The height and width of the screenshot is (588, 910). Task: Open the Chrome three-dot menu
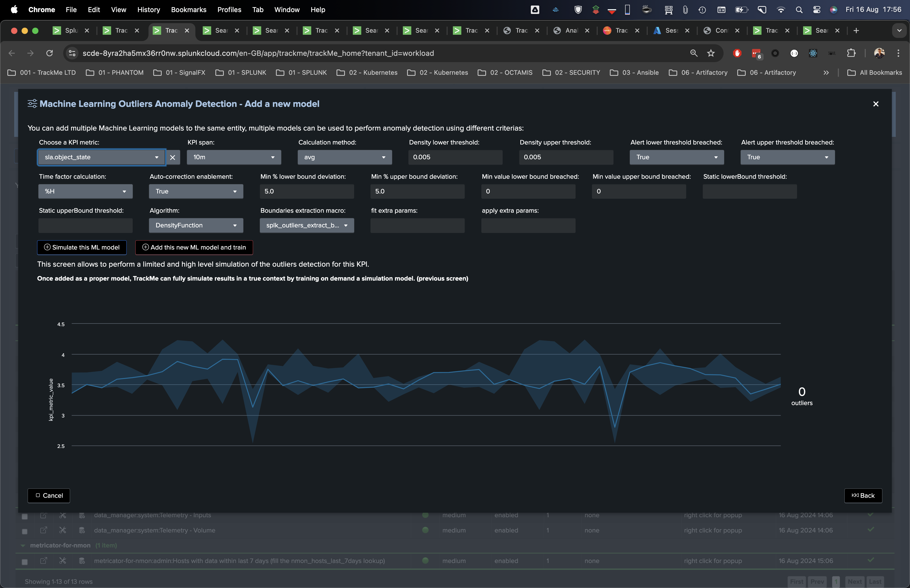coord(898,53)
